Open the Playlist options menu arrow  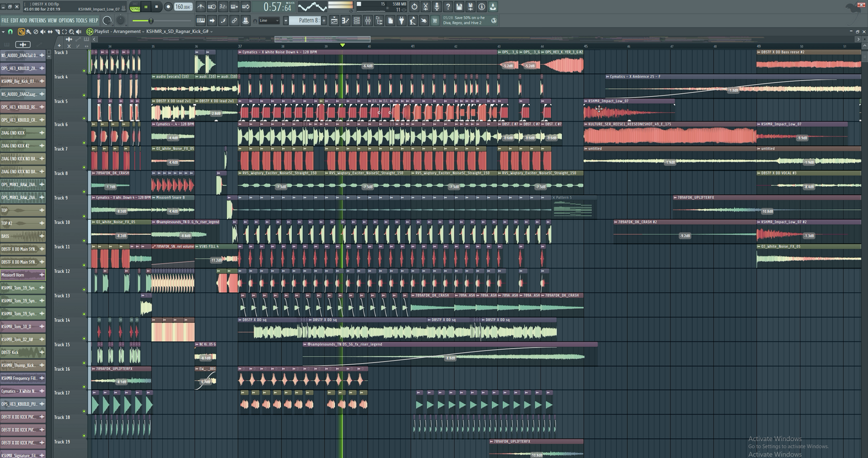4,31
